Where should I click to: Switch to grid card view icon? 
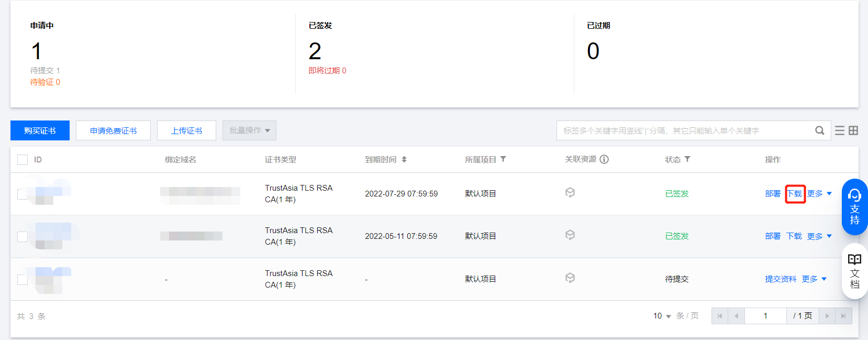[853, 130]
